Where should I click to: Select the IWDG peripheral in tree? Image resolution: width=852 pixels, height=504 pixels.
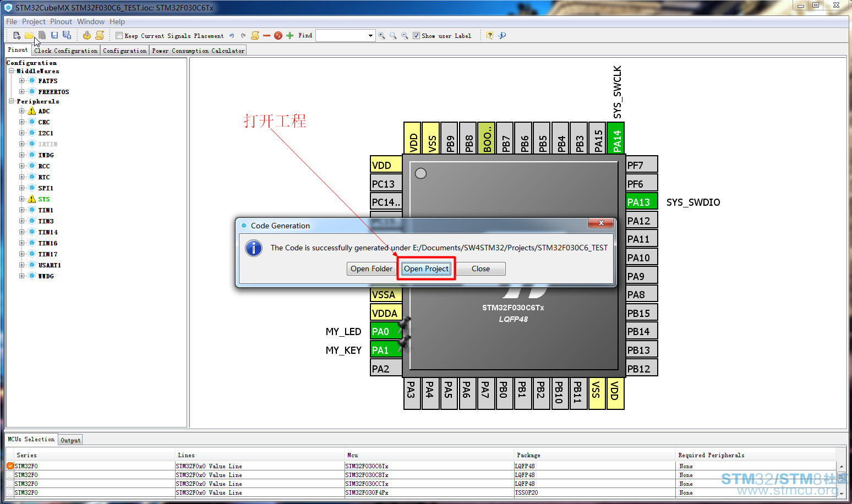click(46, 155)
